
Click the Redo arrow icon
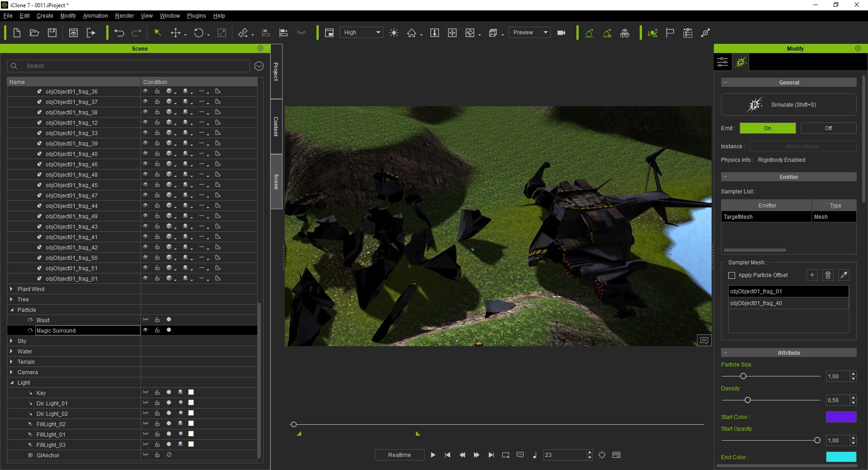click(x=137, y=33)
